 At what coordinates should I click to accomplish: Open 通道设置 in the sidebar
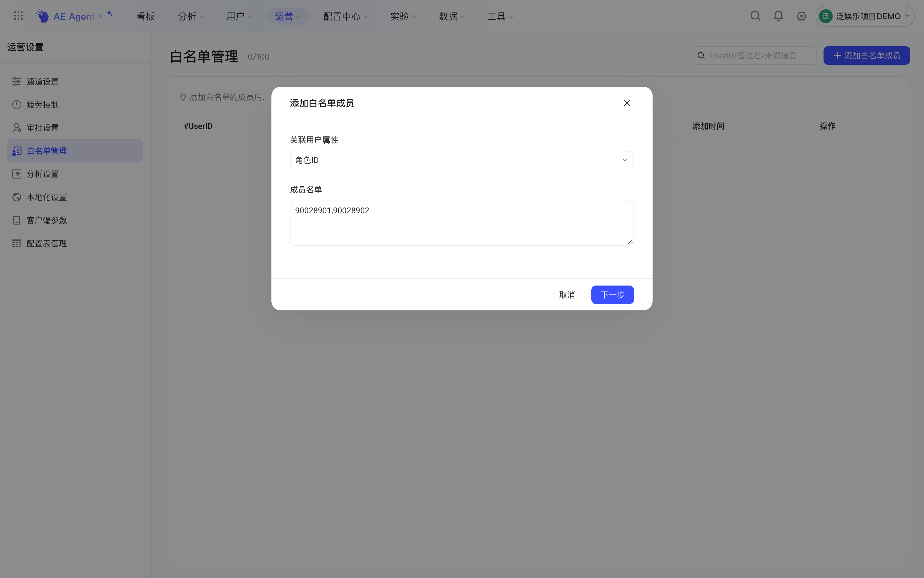pyautogui.click(x=75, y=81)
